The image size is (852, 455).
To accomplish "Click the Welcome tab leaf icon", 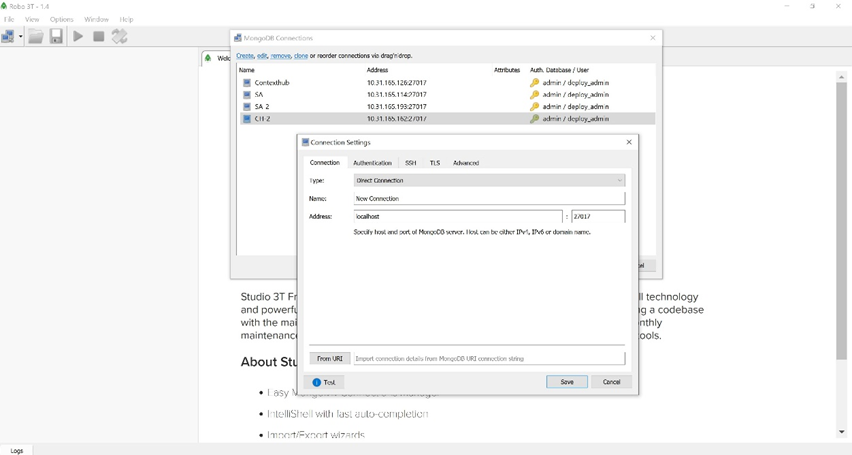I will pos(208,58).
